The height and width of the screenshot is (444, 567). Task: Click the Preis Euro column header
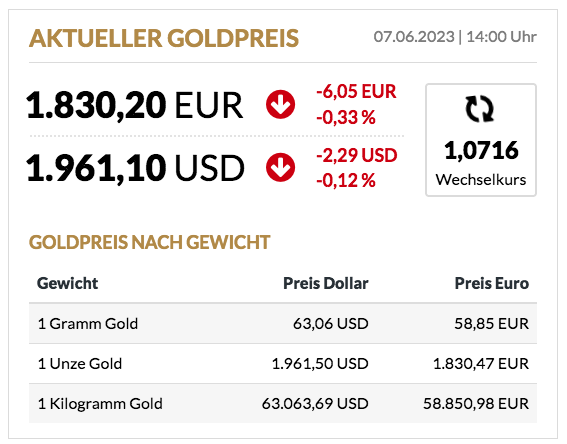pos(492,283)
